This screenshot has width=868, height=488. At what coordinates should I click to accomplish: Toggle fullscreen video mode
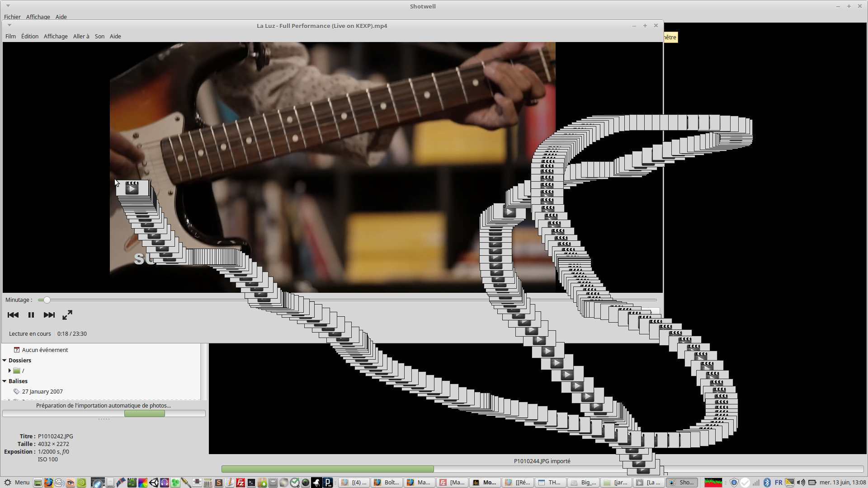pyautogui.click(x=67, y=315)
